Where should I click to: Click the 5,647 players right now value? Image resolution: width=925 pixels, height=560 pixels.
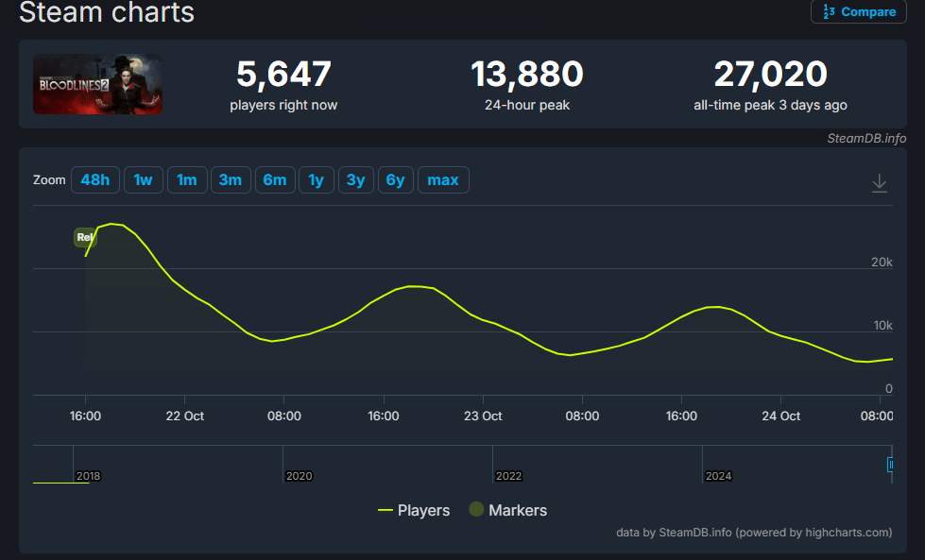283,75
